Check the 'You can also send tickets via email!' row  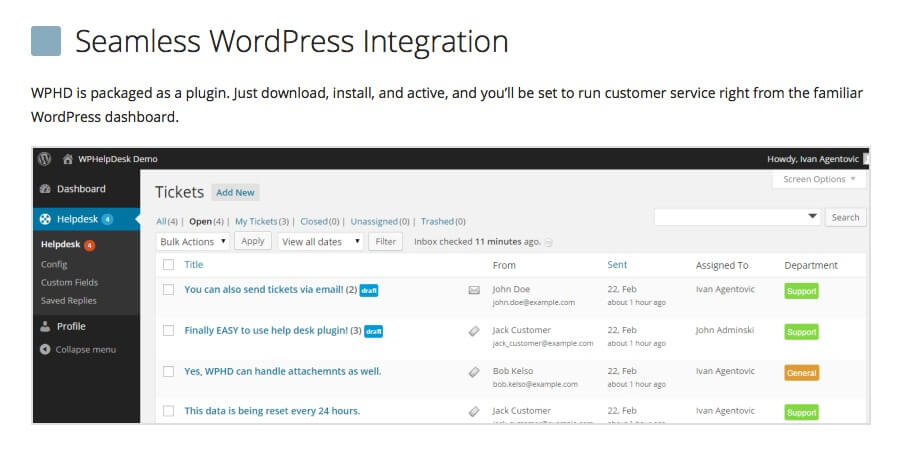point(168,289)
